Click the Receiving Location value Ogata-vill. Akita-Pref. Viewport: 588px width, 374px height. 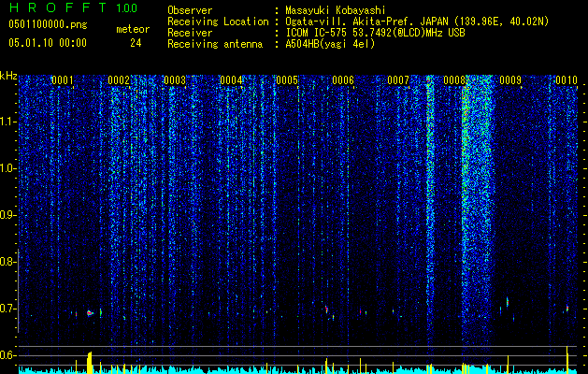tap(347, 22)
